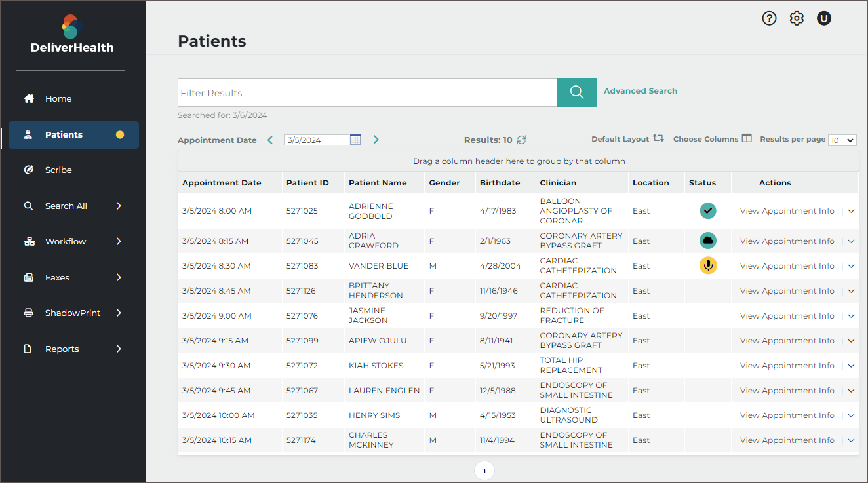View Appointment Info for Kiah Stokes
This screenshot has height=483, width=868.
[x=787, y=366]
